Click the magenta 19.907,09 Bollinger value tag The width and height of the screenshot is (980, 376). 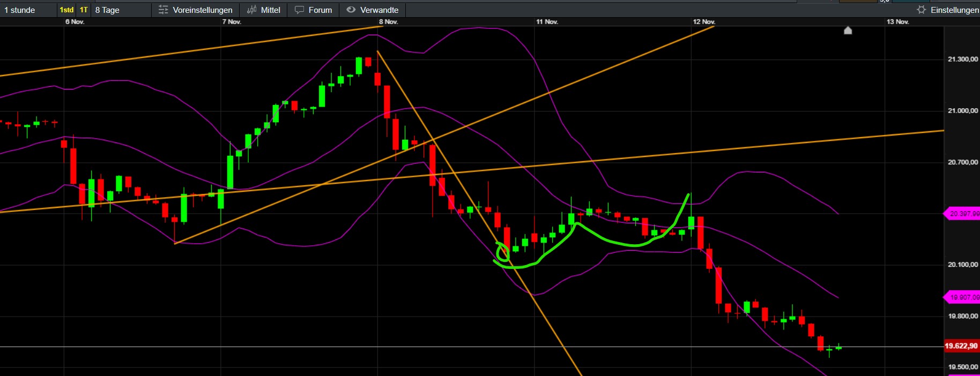pyautogui.click(x=962, y=297)
